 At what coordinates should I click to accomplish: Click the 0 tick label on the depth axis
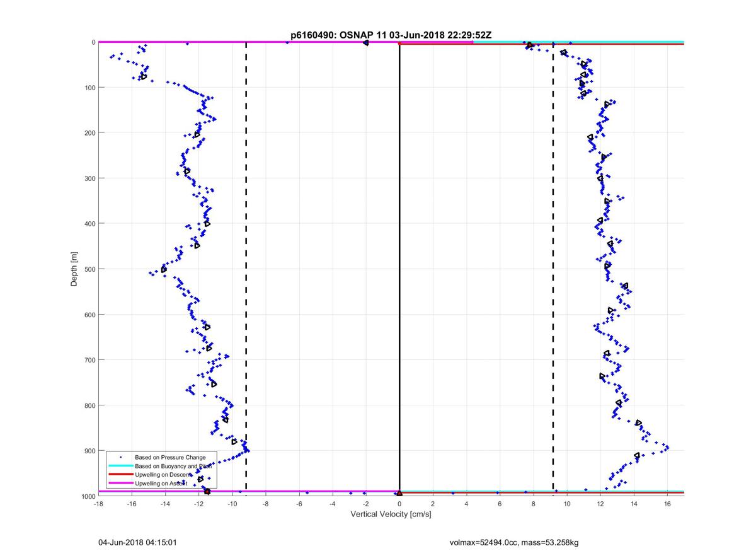93,42
